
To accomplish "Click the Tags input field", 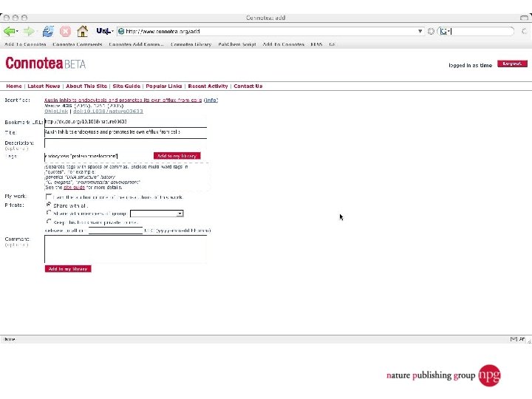I will (98, 156).
